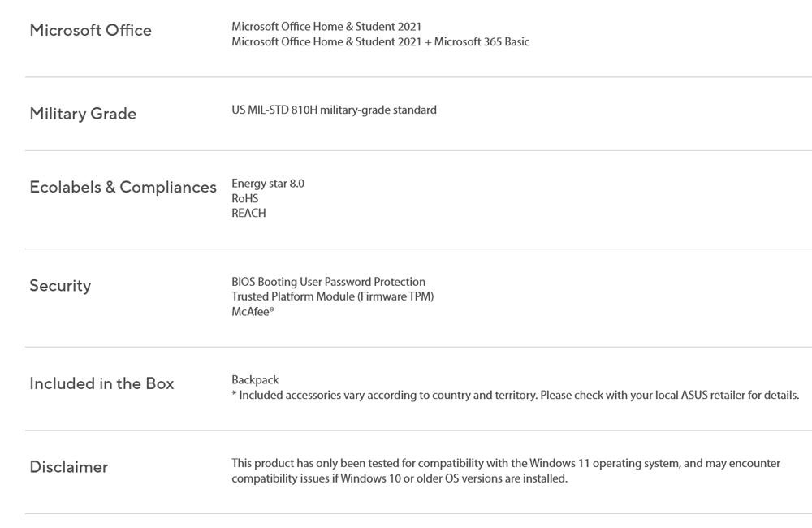
Task: Click the Included in the Box heading
Action: [x=101, y=383]
